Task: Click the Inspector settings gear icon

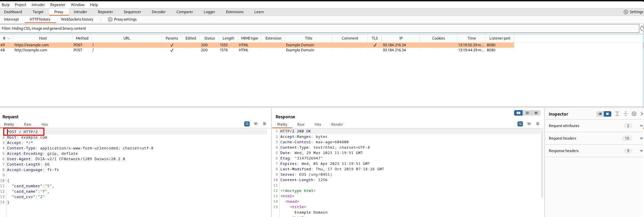Action: pos(634,114)
